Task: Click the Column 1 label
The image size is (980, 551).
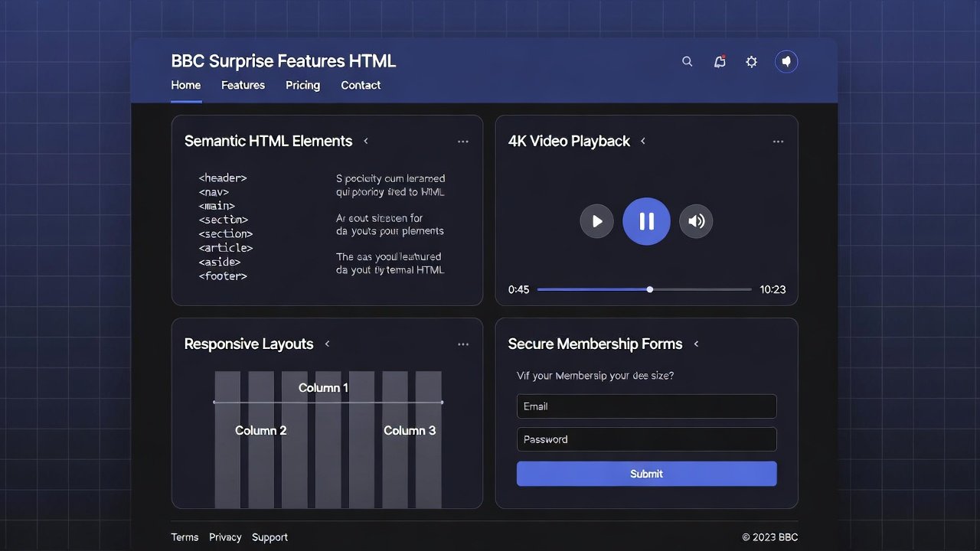Action: pos(323,388)
